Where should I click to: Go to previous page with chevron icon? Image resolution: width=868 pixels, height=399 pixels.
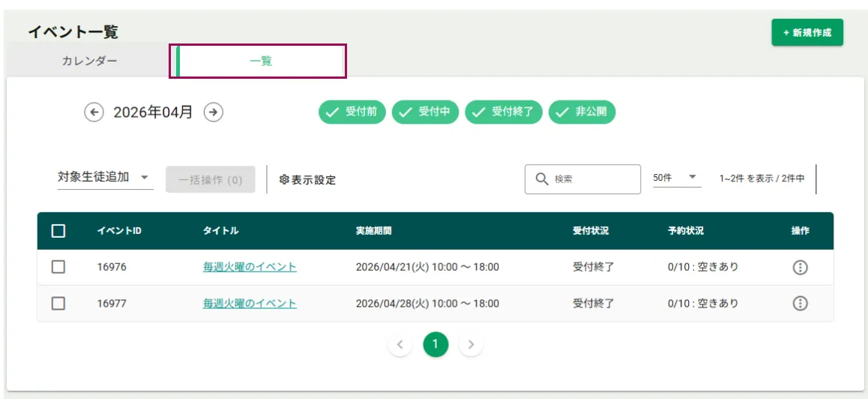[x=400, y=345]
